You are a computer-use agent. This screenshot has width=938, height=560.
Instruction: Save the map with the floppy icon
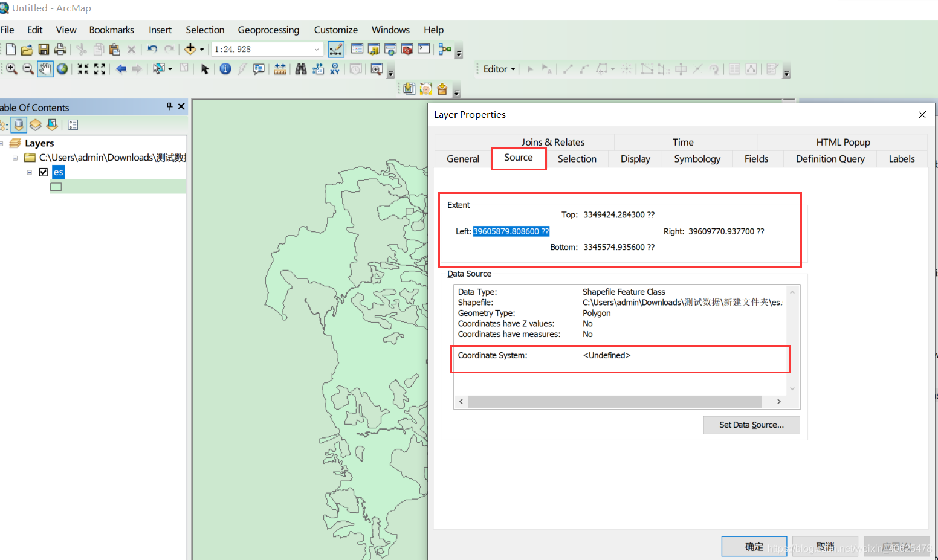click(x=44, y=50)
